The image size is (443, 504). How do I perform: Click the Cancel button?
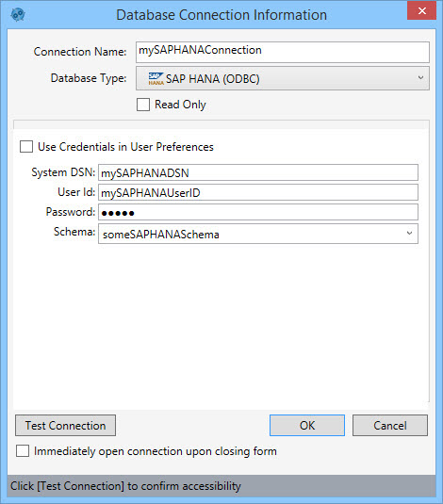click(x=390, y=425)
